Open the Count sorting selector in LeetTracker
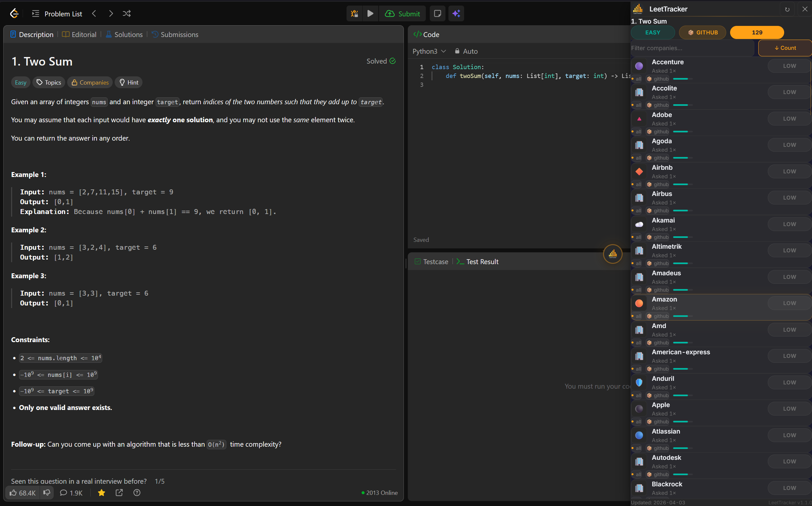This screenshot has height=506, width=812. pos(784,48)
